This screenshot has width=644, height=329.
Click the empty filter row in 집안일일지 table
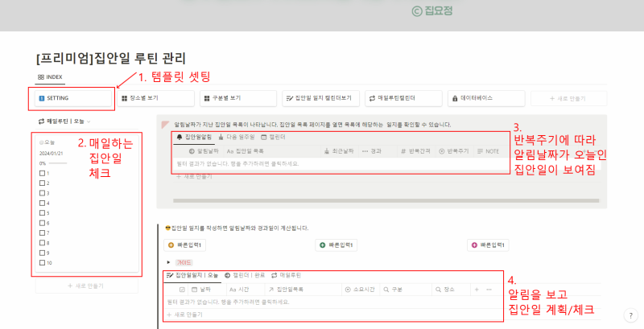(333, 302)
